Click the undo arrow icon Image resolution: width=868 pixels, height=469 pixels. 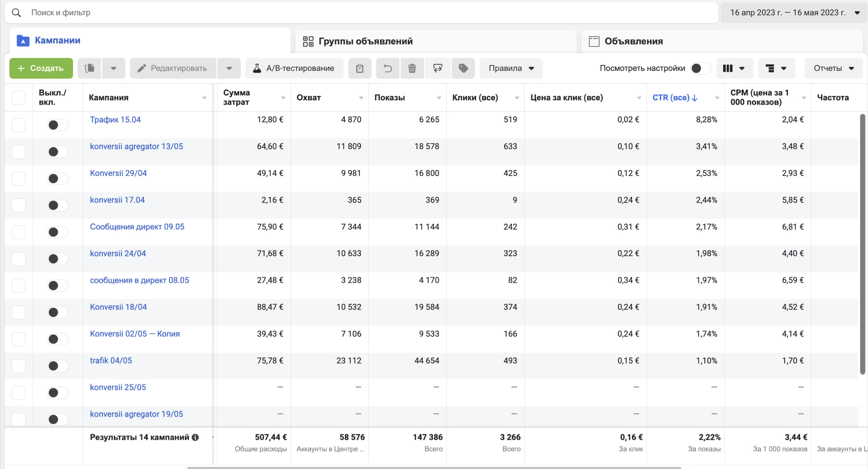(388, 68)
